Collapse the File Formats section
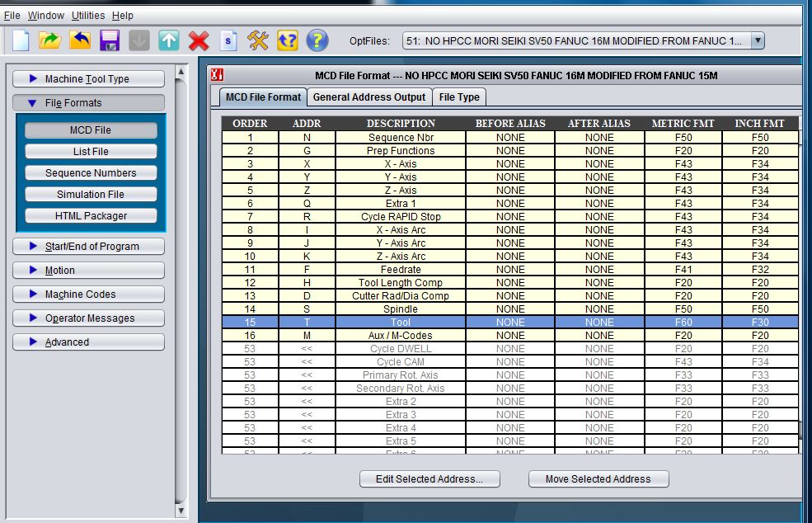The image size is (812, 523). tap(88, 102)
